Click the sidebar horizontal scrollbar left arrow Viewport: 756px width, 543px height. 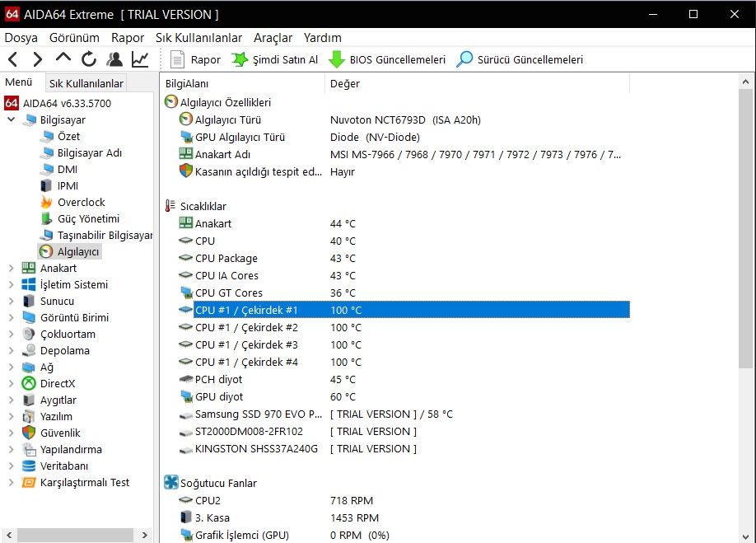point(9,535)
